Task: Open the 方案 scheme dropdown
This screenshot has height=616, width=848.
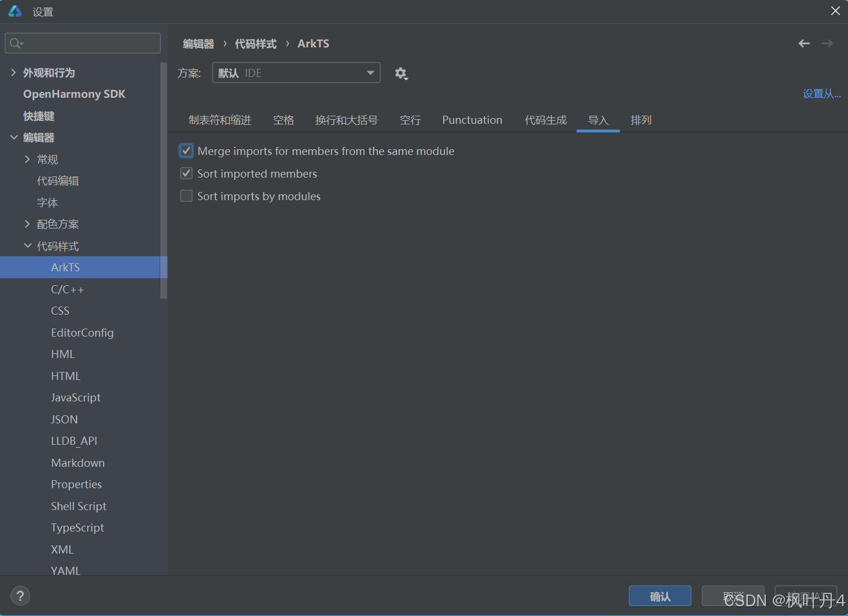Action: 296,73
